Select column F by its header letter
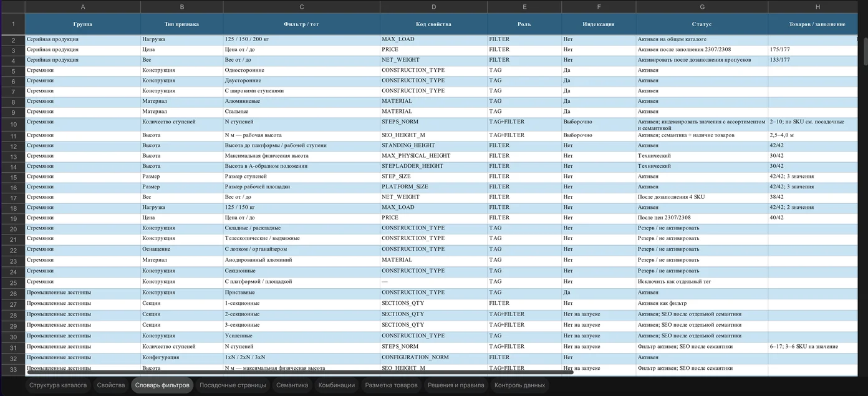Image resolution: width=868 pixels, height=396 pixels. click(x=599, y=7)
